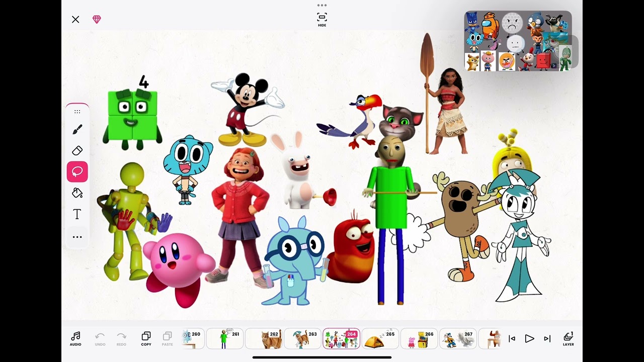Select the Fill bucket tool
This screenshot has height=362, width=644.
(77, 193)
